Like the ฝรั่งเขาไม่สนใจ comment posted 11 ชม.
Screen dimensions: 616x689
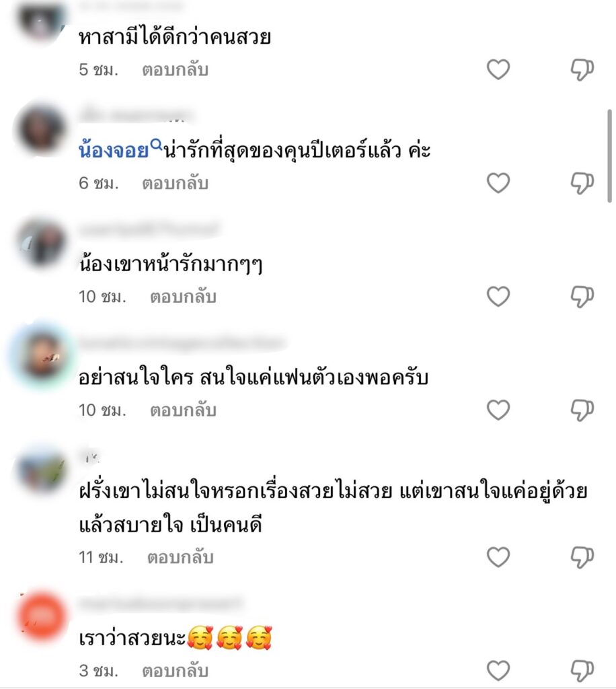[498, 556]
